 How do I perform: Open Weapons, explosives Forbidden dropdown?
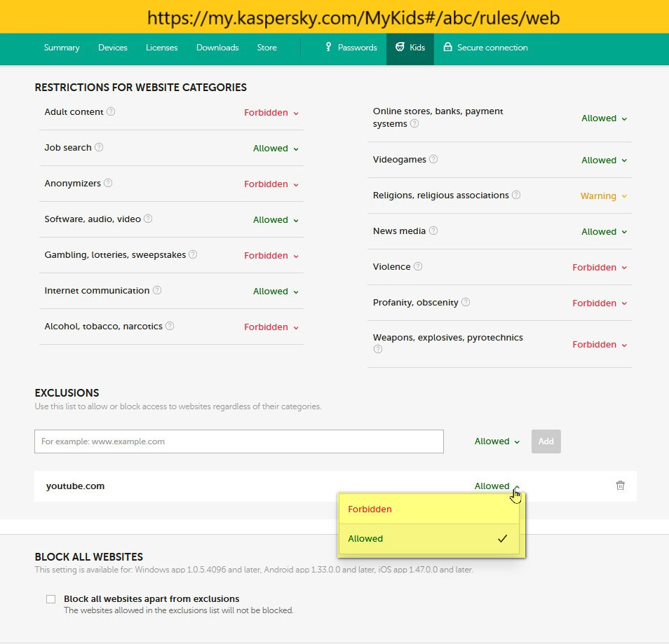(x=600, y=345)
